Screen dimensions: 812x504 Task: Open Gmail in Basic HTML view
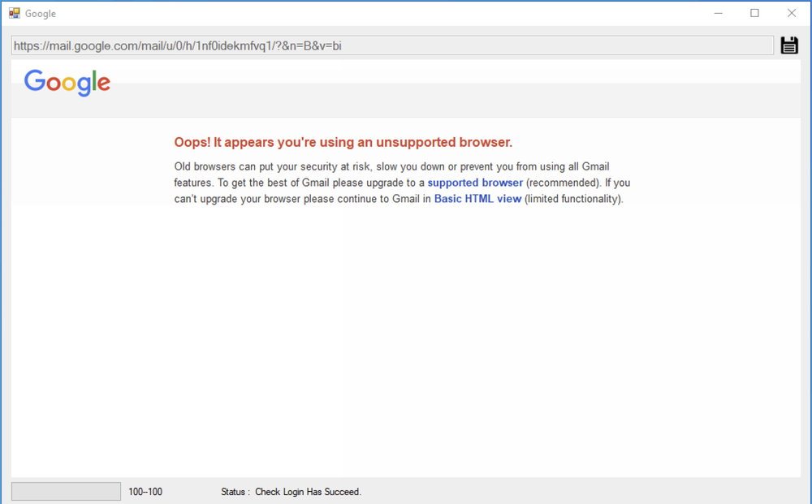pyautogui.click(x=477, y=199)
